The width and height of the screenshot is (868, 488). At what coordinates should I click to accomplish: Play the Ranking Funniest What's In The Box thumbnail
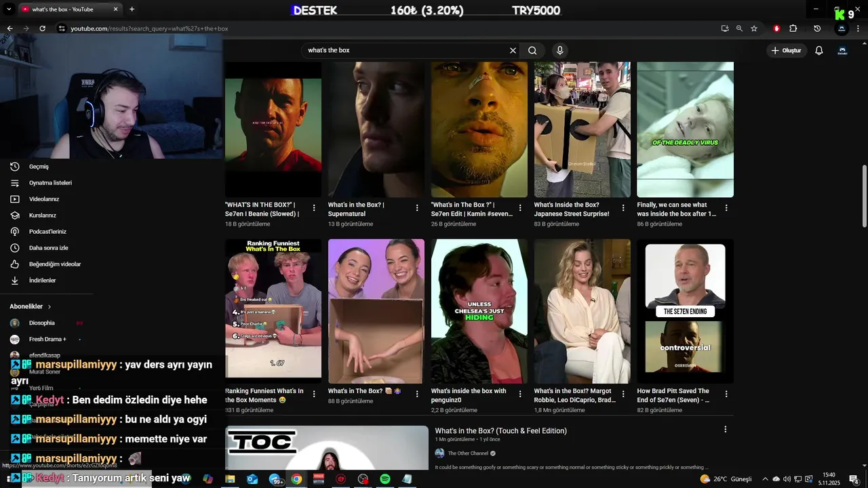(x=273, y=311)
